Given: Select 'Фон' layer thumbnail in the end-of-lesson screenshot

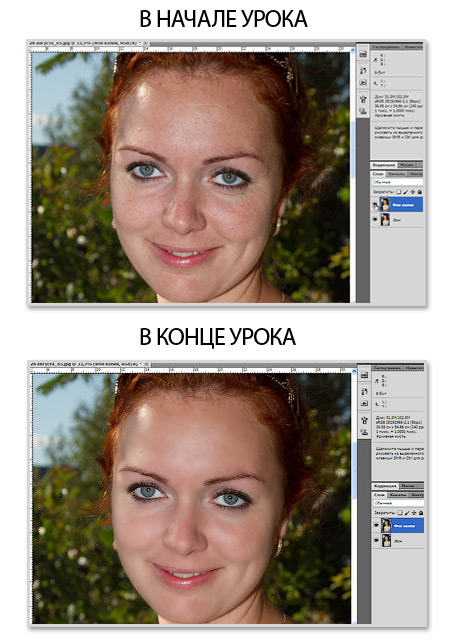Looking at the screenshot, I should (387, 540).
